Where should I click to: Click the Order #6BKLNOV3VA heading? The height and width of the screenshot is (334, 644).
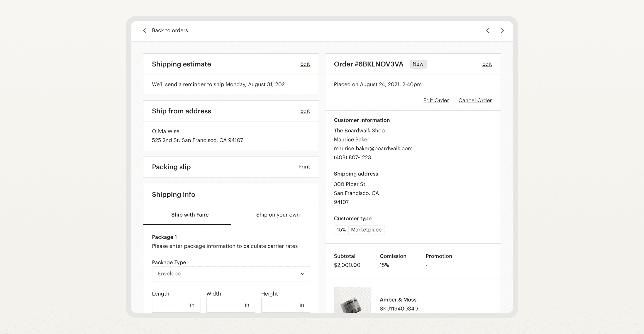368,64
